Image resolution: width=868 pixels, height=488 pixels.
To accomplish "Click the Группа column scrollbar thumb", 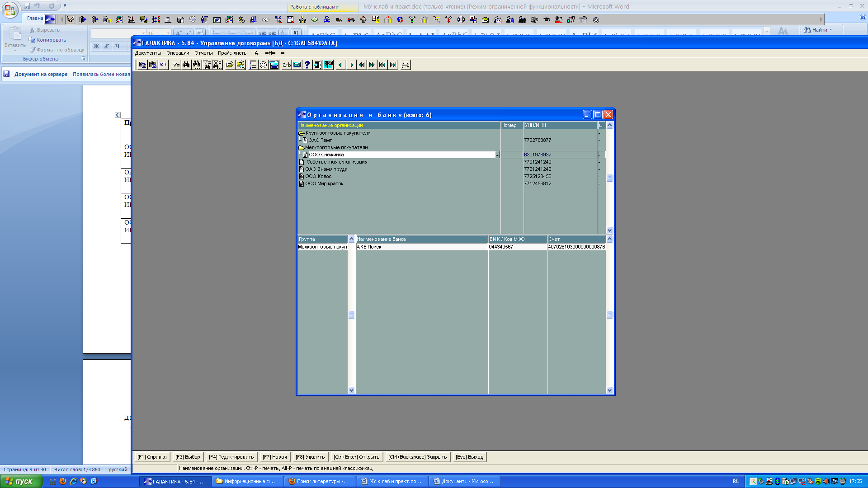I will pos(351,315).
